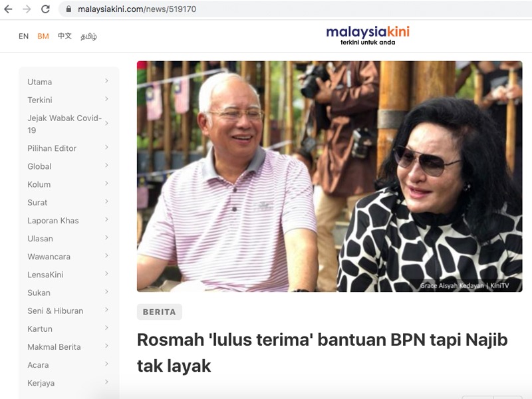Switch to Chinese language 中文
Screen dimensions: 532x399
(x=65, y=36)
